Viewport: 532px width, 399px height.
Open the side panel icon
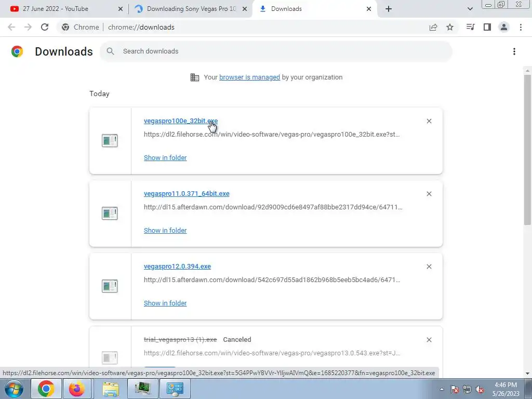click(487, 27)
